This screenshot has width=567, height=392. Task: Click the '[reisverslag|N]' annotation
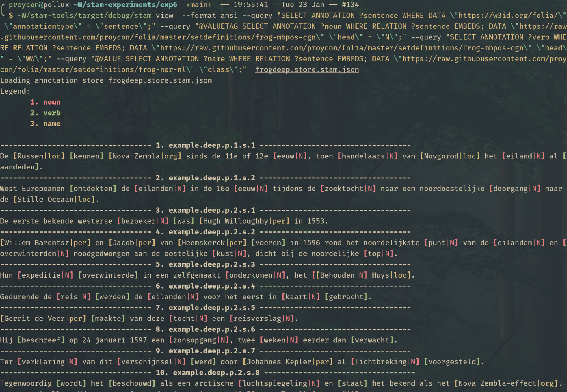pos(262,318)
